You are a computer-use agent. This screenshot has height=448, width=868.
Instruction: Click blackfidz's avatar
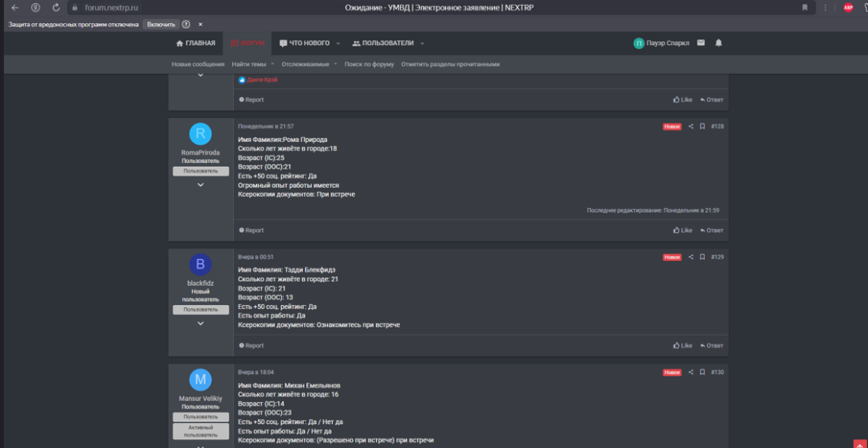[x=200, y=265]
